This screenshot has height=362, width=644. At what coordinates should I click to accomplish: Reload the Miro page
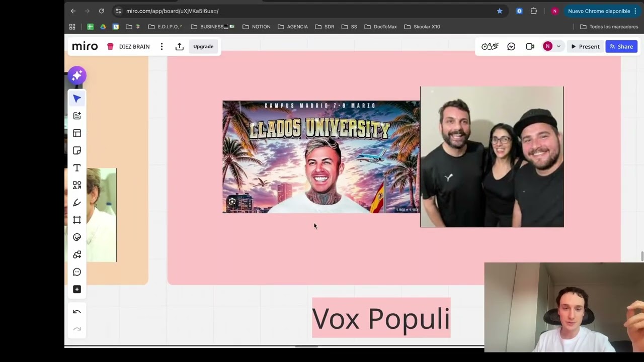coord(101,11)
